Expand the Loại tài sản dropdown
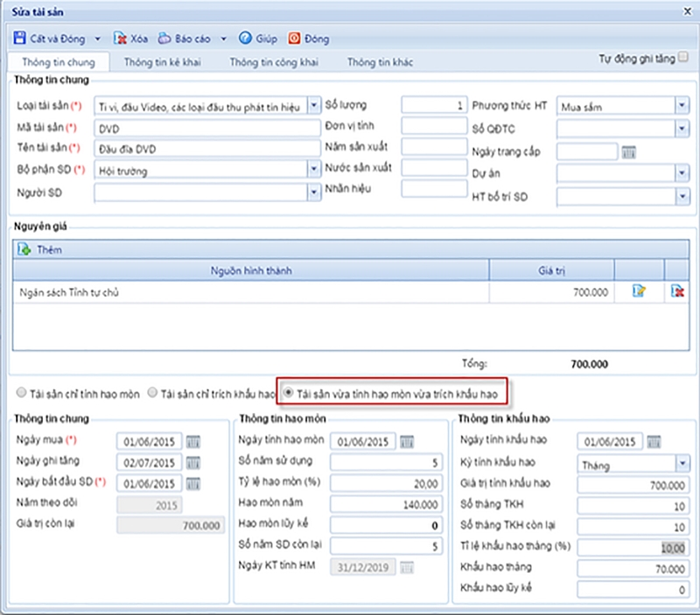Image resolution: width=700 pixels, height=615 pixels. coord(314,105)
